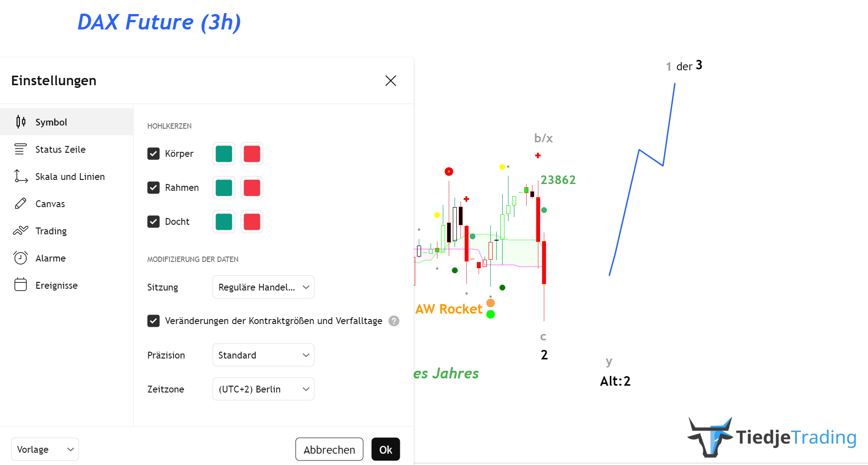Image resolution: width=868 pixels, height=465 pixels.
Task: Click the Ereignisse calendar icon
Action: pos(21,285)
